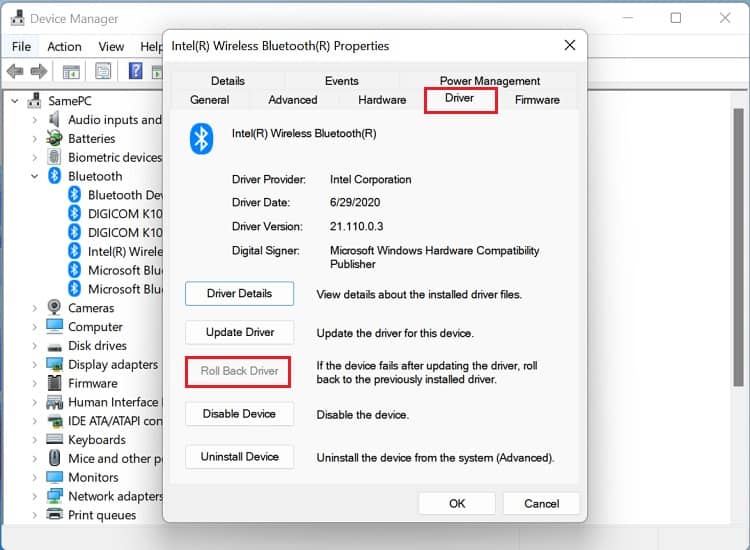Click the Device Manager title bar icon
The width and height of the screenshot is (750, 550).
(x=18, y=18)
